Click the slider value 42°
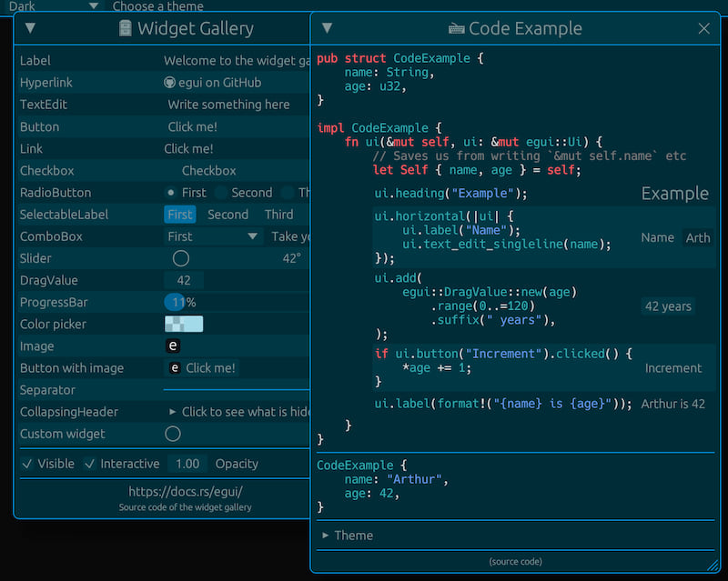The width and height of the screenshot is (728, 581). click(x=292, y=258)
